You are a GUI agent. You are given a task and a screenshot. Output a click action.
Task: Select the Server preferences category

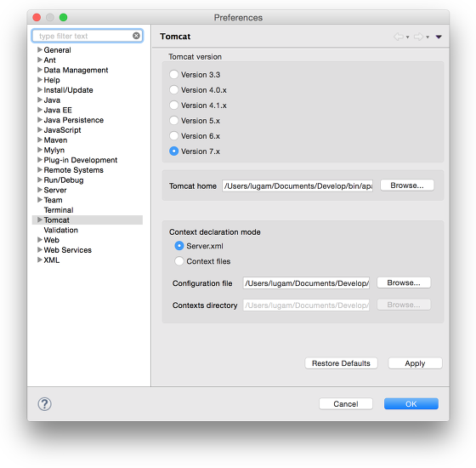(55, 190)
